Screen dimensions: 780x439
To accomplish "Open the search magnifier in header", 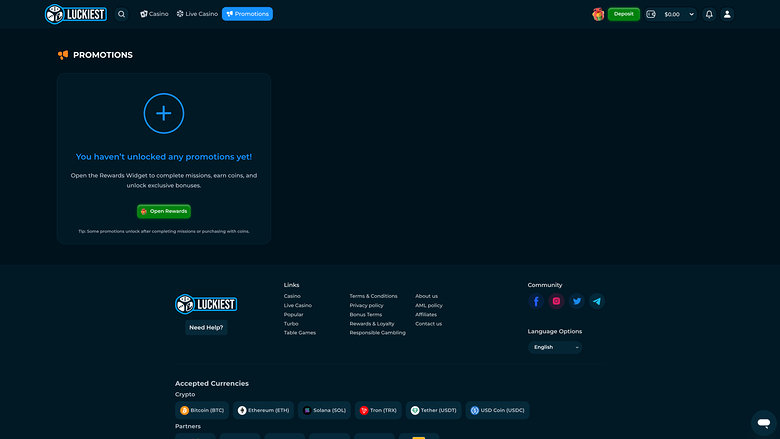I will click(x=121, y=14).
